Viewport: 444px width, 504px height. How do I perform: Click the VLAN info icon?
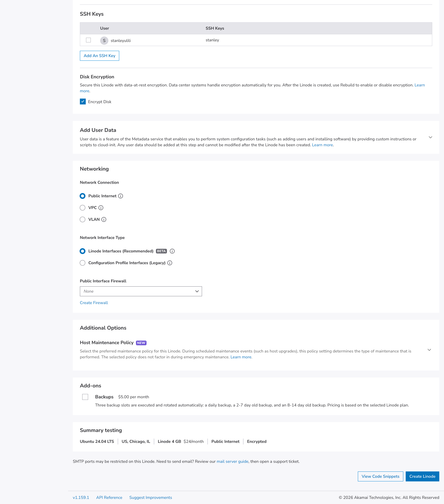(x=104, y=219)
